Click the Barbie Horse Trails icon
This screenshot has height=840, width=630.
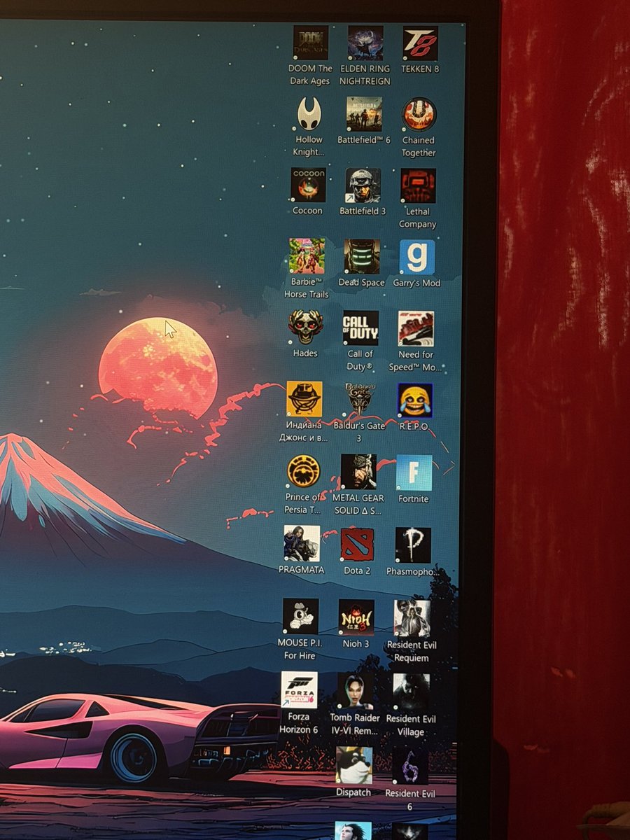[x=307, y=255]
